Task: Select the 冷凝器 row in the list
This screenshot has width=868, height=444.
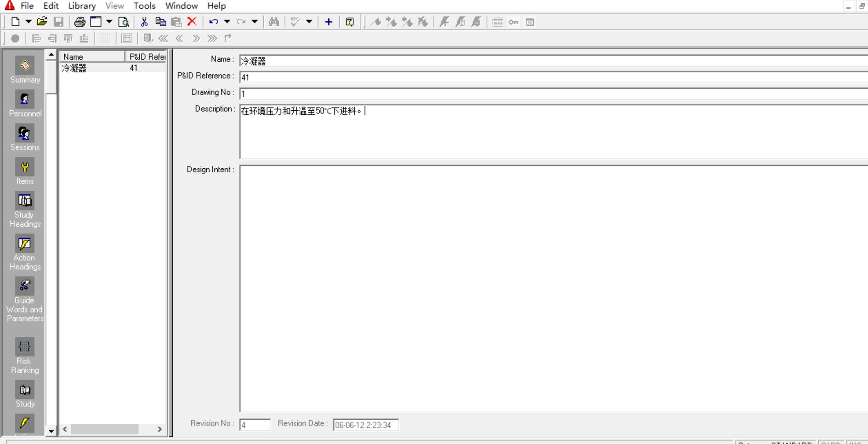Action: click(x=113, y=68)
